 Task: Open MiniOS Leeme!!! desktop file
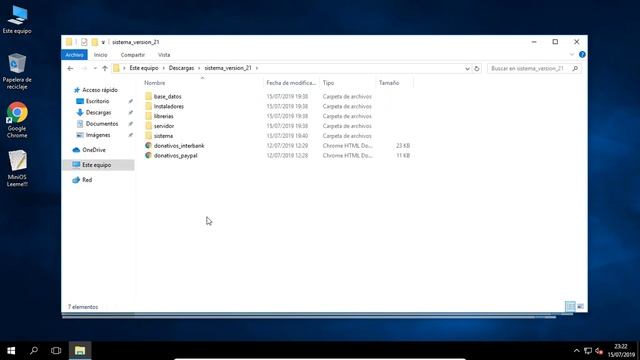pos(17,169)
